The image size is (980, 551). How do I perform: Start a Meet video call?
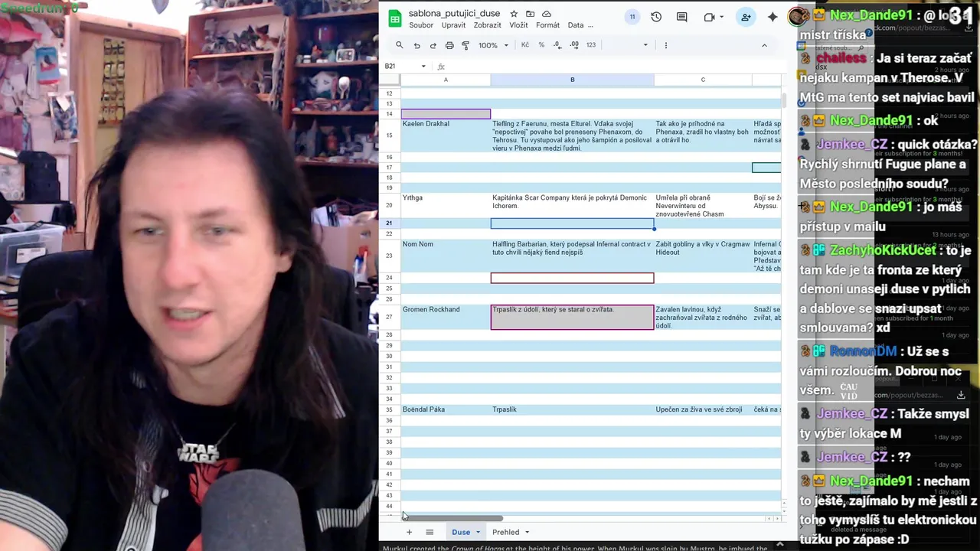(x=709, y=17)
